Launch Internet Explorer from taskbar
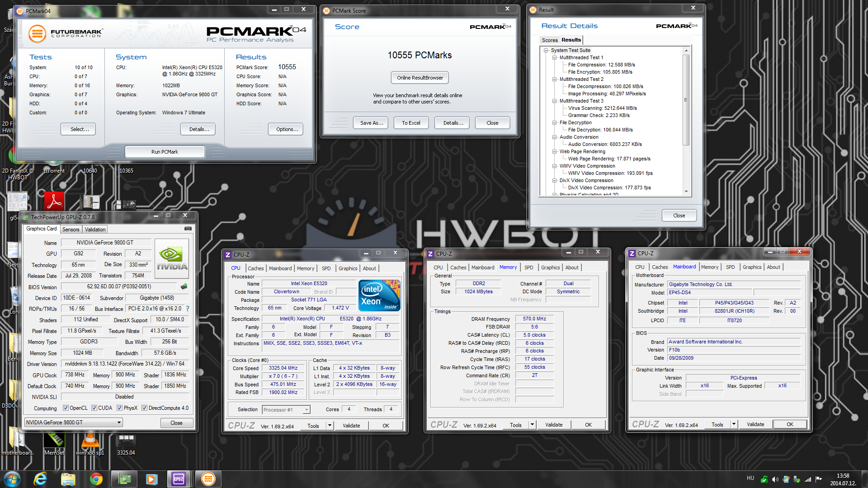Image resolution: width=868 pixels, height=488 pixels. (41, 479)
